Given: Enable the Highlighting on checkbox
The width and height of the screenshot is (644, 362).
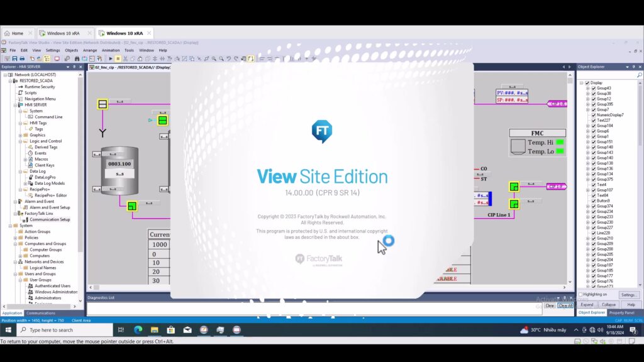Looking at the screenshot, I should [x=580, y=294].
